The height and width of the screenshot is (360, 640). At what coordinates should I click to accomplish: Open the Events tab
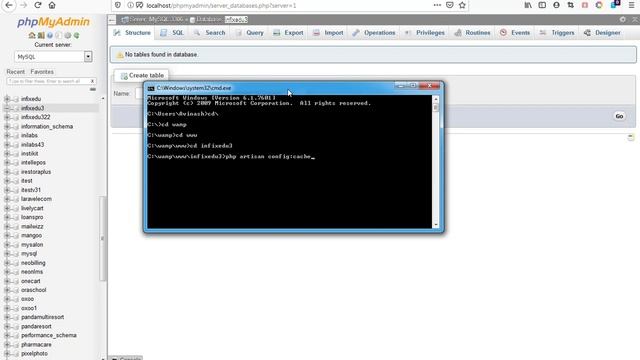pos(515,33)
